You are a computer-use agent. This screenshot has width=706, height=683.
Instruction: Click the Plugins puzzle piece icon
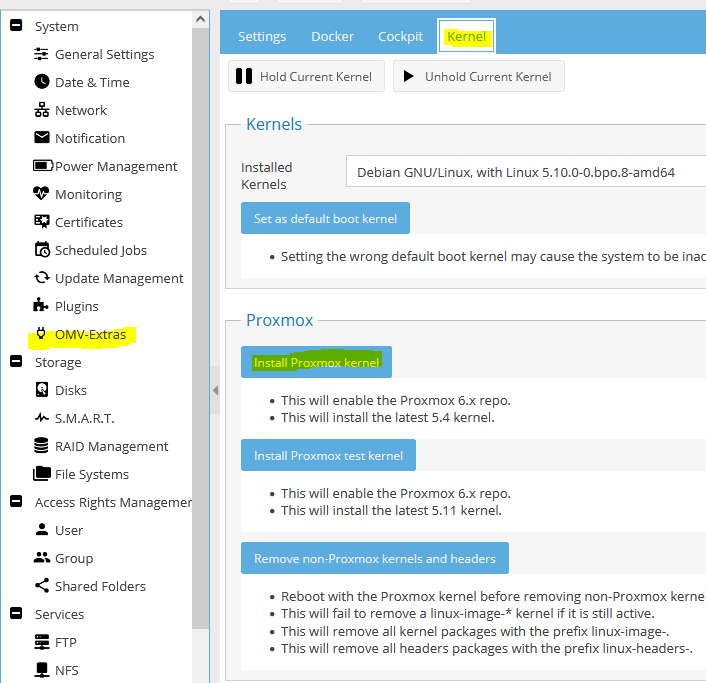pos(41,306)
